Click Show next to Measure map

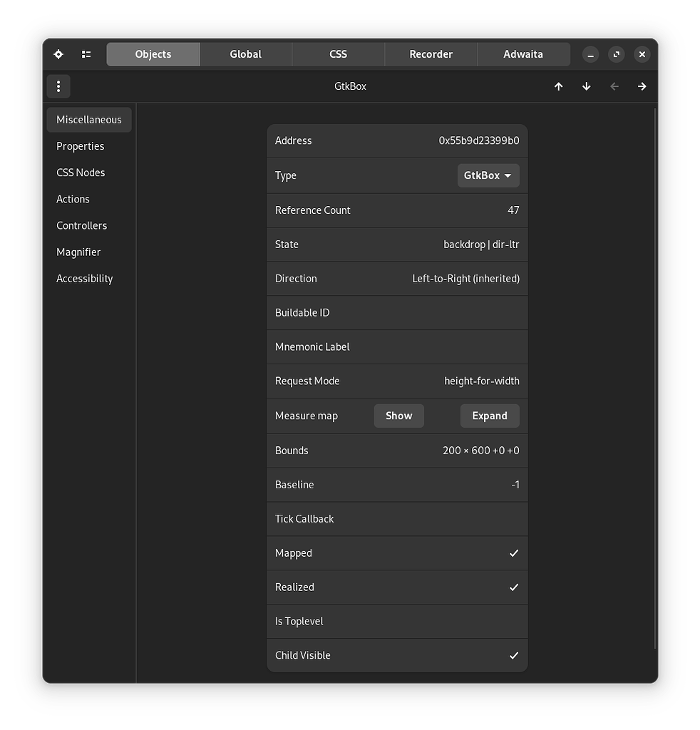tap(398, 416)
